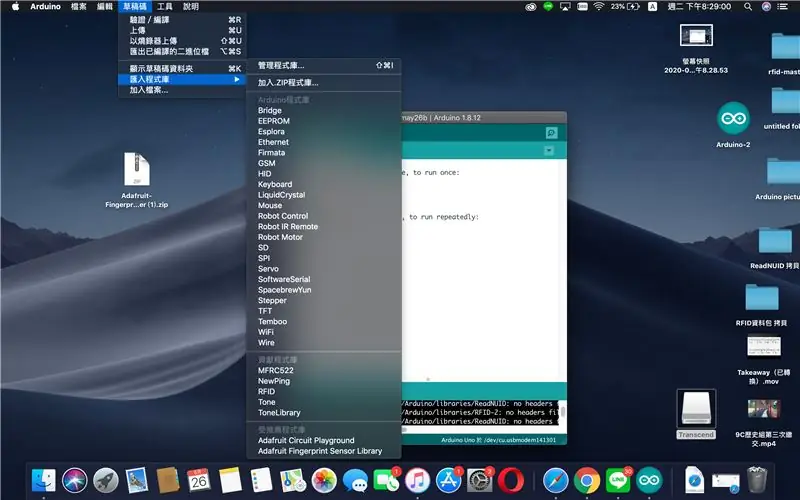Choose 驗證 / 編譯 from sketch menu
Screen dimensions: 800x500
(x=182, y=20)
